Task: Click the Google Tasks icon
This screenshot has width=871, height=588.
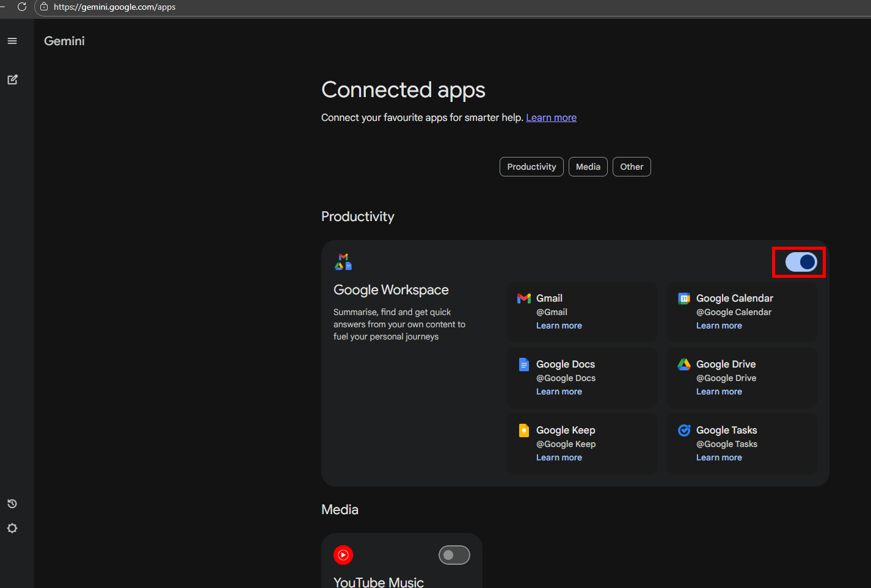Action: coord(684,430)
